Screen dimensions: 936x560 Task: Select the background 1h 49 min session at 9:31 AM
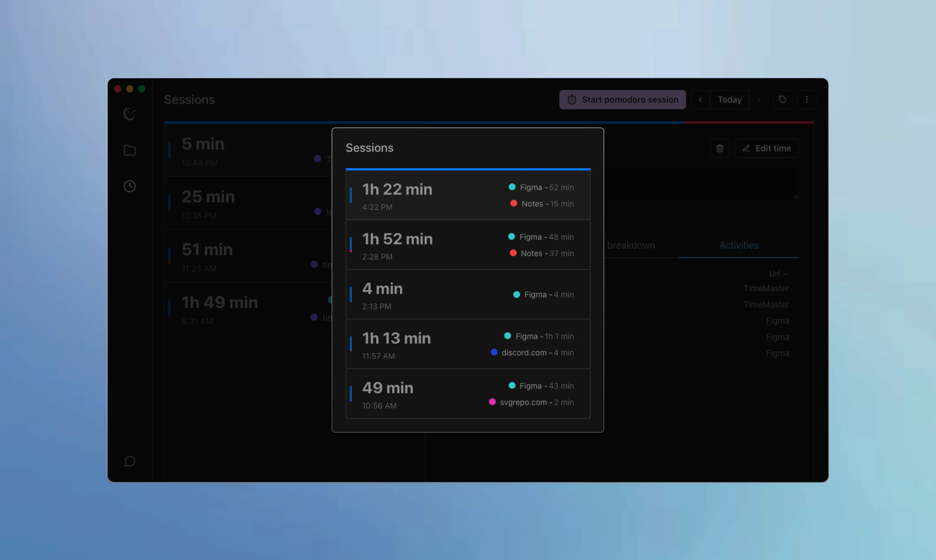[x=248, y=309]
